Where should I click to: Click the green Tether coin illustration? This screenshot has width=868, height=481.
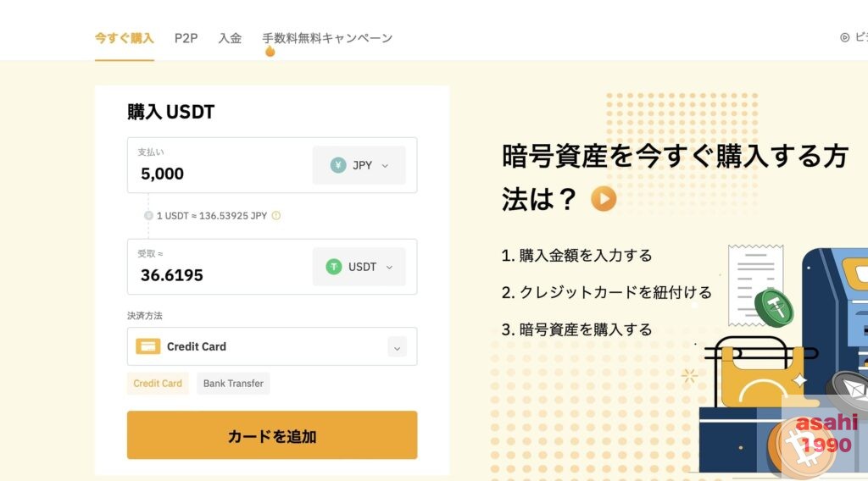click(x=774, y=308)
